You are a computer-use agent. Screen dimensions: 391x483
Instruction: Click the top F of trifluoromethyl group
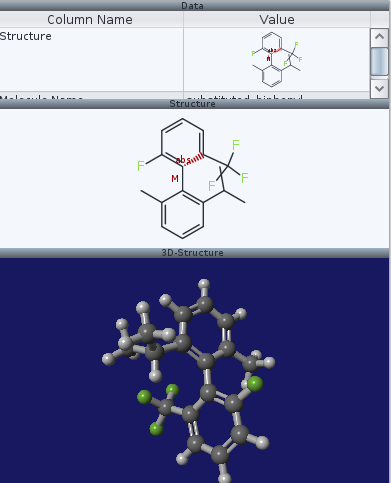(236, 145)
